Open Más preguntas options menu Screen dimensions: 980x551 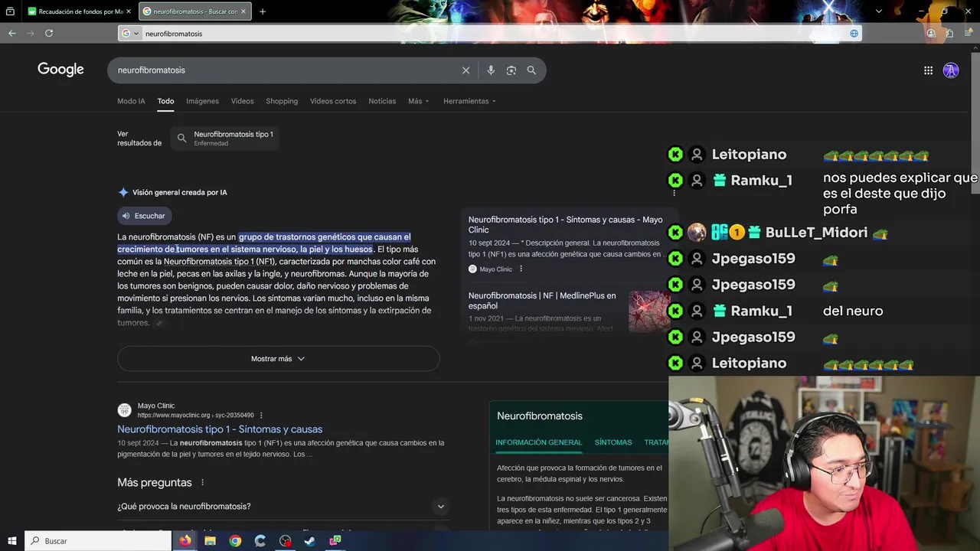coord(202,483)
